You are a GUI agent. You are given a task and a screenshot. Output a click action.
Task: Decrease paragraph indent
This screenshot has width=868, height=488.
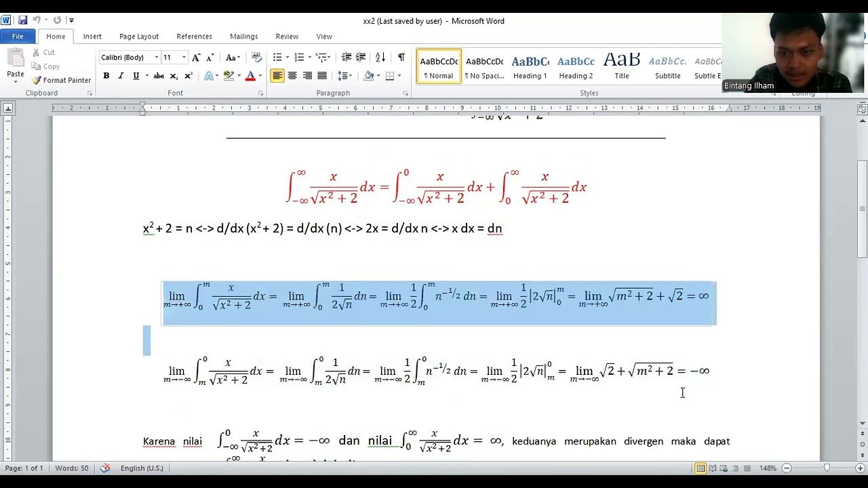tap(347, 58)
